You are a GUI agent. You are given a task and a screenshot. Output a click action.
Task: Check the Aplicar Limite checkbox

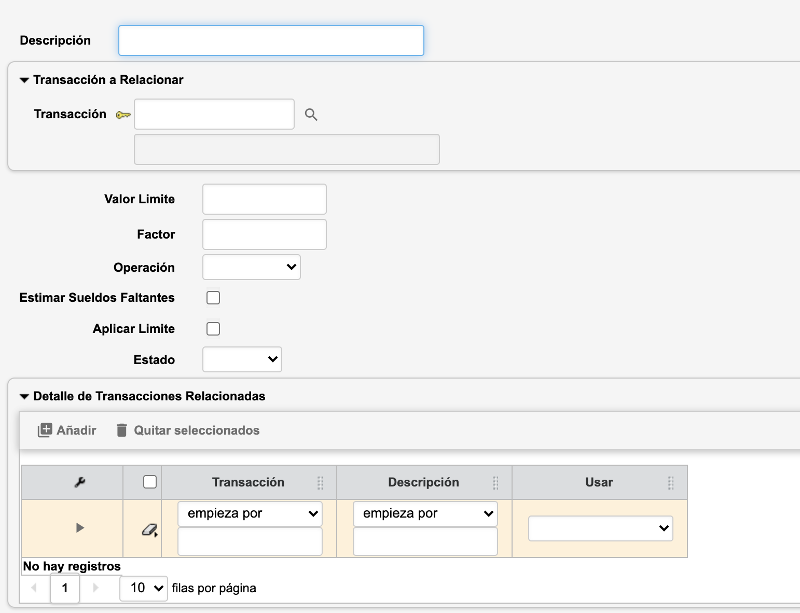(213, 328)
